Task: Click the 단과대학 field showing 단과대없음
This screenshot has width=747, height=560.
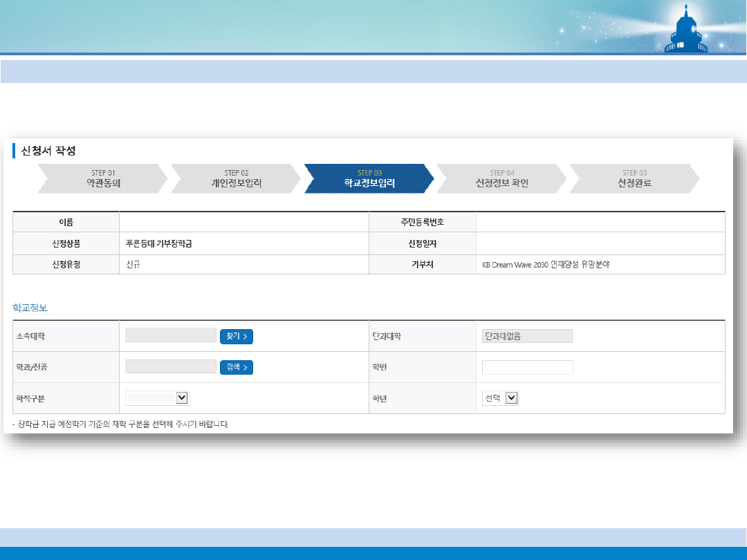Action: [527, 336]
